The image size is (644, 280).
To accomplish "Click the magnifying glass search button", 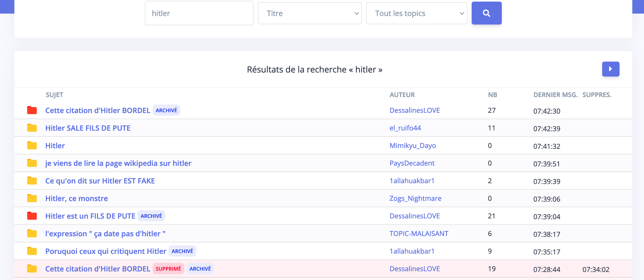I will [487, 13].
